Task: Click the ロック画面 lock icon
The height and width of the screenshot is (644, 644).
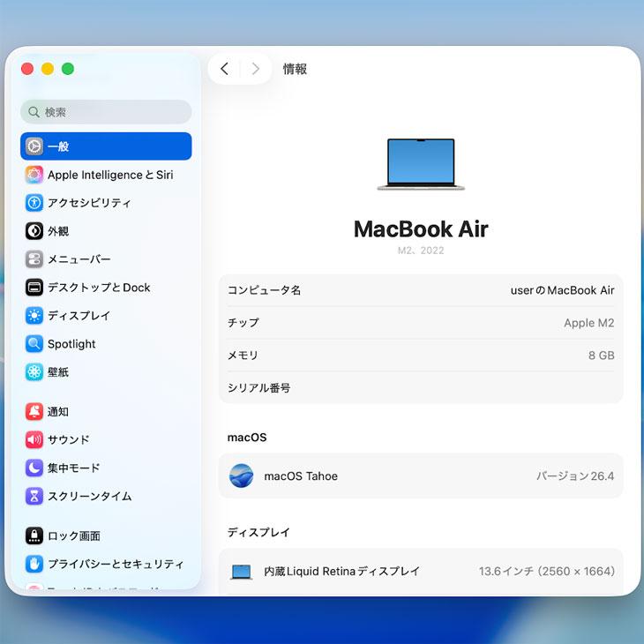Action: [34, 535]
